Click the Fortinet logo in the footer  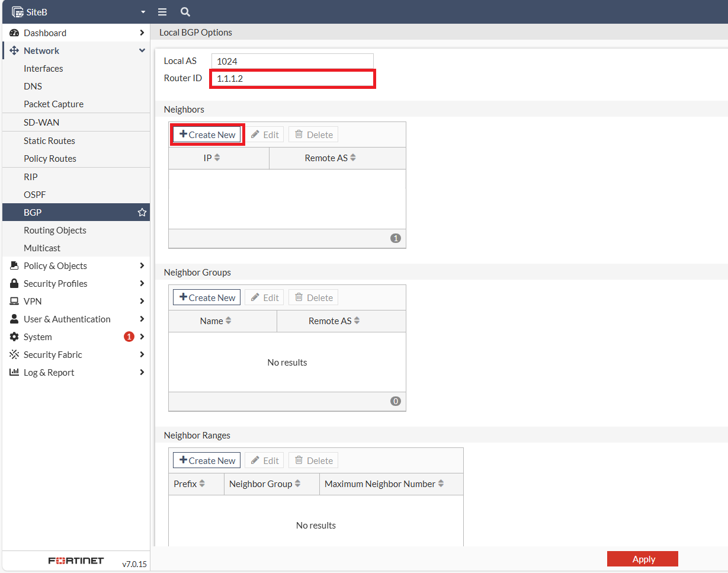point(76,561)
